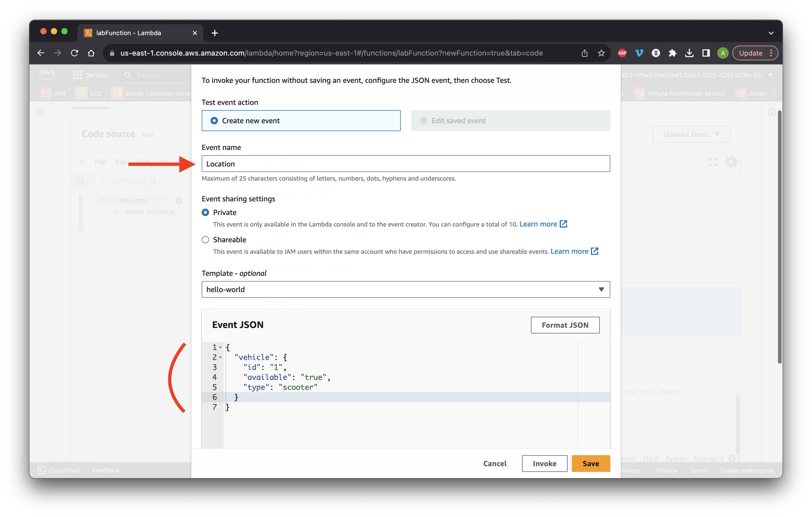This screenshot has height=517, width=812.
Task: Open IAM shortcut in favorites bar
Action: pos(53,93)
